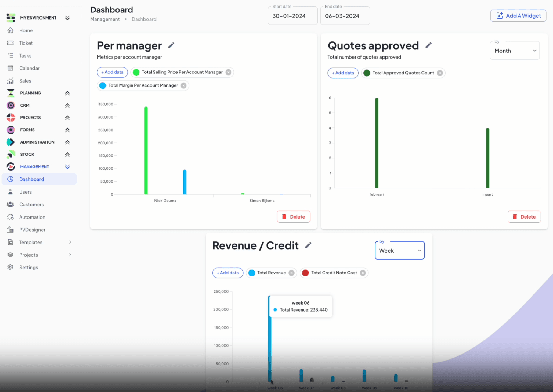The height and width of the screenshot is (392, 553).
Task: Click the pencil icon beside Revenue / Credit
Action: pos(308,245)
